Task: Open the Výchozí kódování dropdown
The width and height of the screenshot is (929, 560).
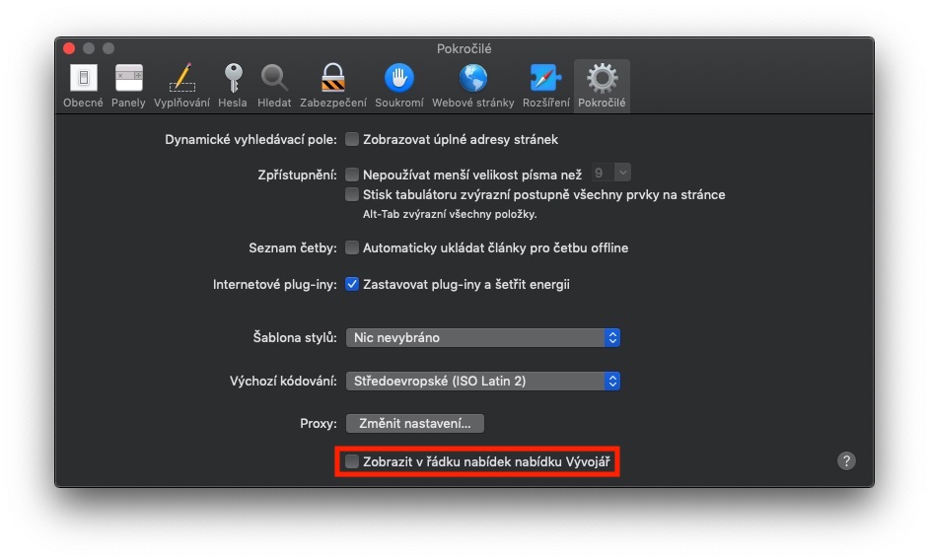Action: pyautogui.click(x=483, y=381)
